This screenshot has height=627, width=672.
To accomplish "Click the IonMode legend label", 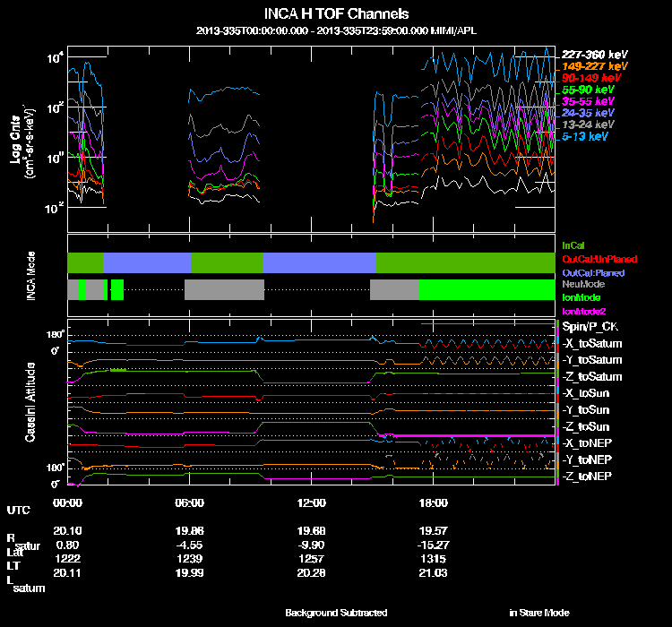I will click(x=582, y=296).
